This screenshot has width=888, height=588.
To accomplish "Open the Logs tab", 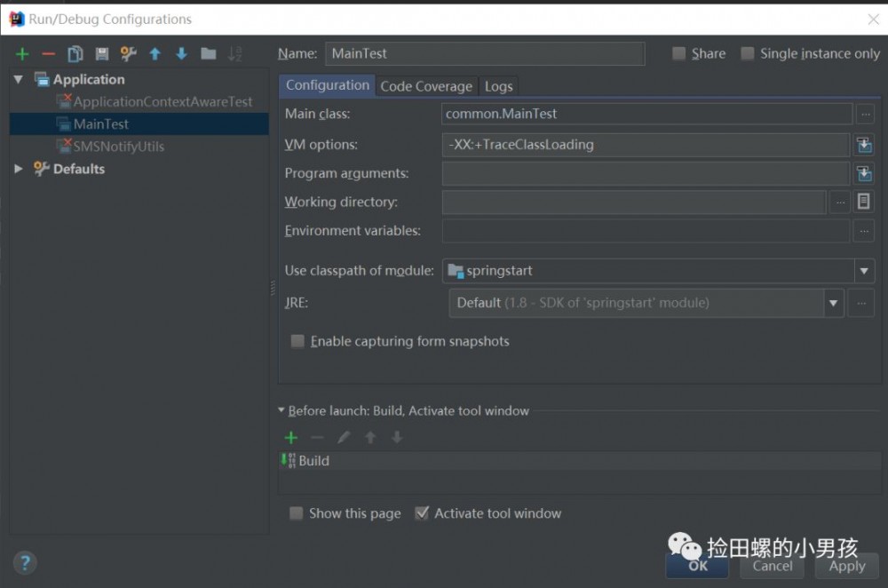I will [x=498, y=87].
